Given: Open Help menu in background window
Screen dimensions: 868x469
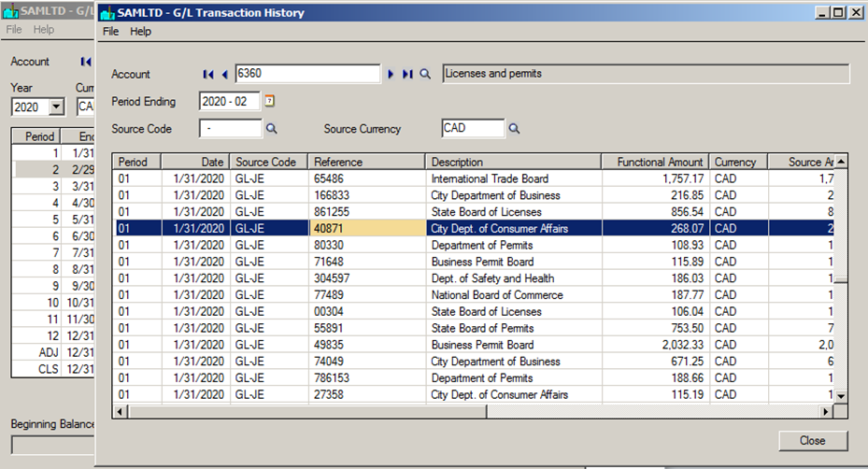Looking at the screenshot, I should [44, 29].
